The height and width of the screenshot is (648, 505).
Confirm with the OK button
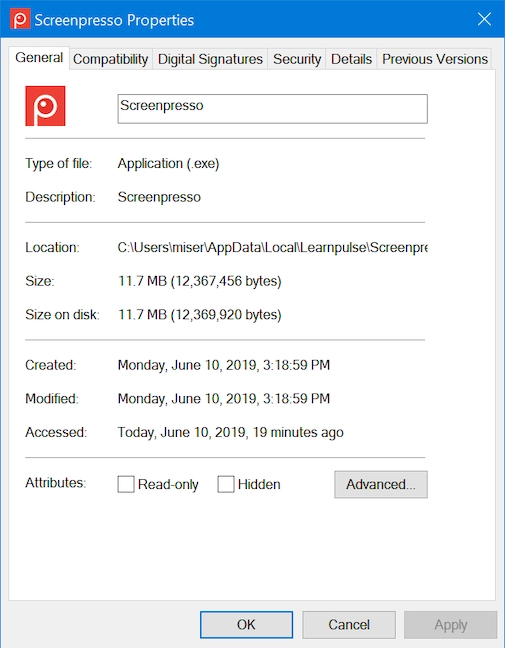pos(246,624)
